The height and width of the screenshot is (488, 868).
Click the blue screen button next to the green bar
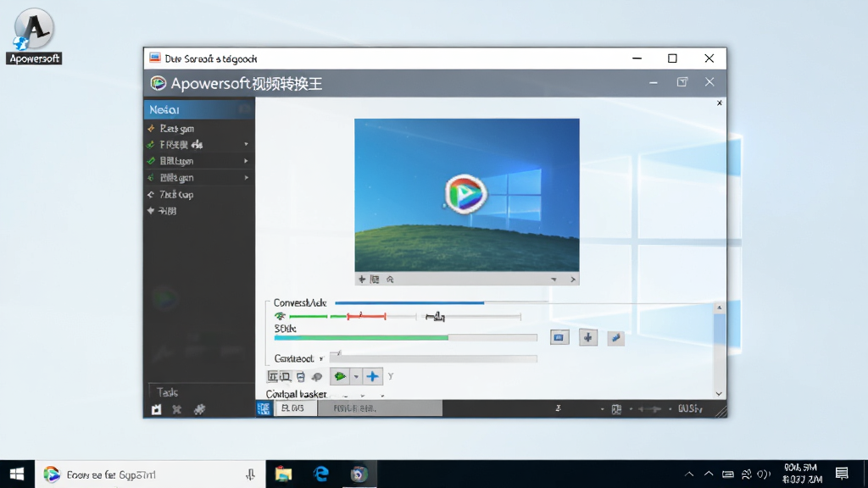(559, 337)
